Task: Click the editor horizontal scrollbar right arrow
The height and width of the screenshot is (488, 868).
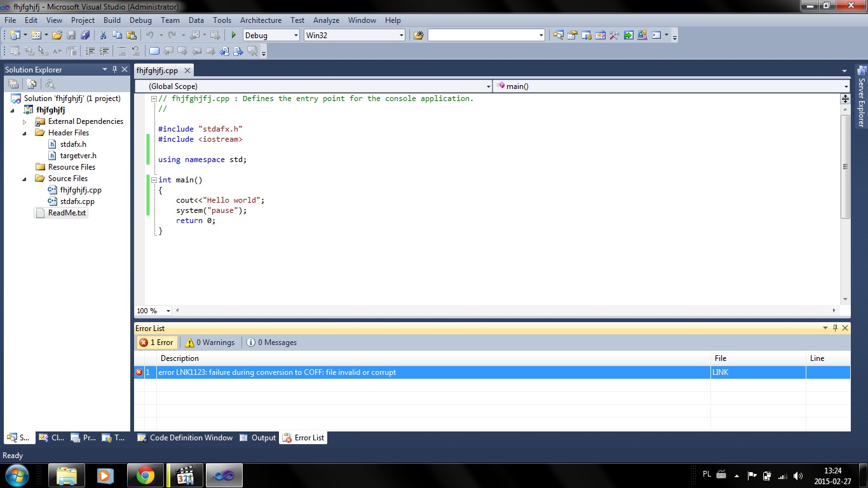Action: click(x=834, y=311)
